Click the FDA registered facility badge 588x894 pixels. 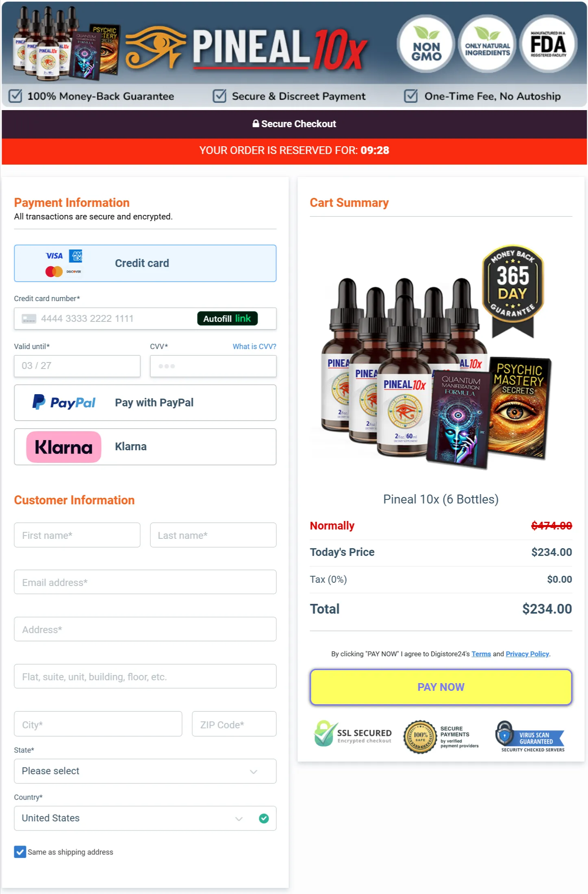coord(548,44)
